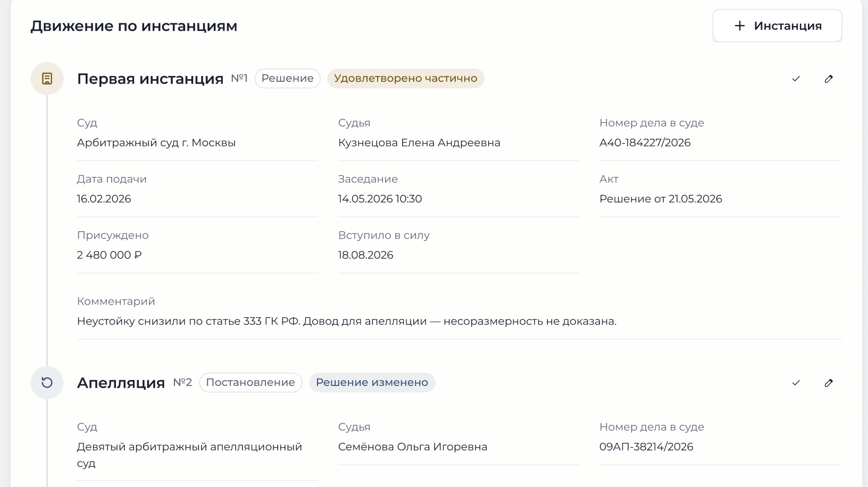The image size is (868, 487).
Task: Click the Дата подачи field label
Action: pyautogui.click(x=112, y=179)
